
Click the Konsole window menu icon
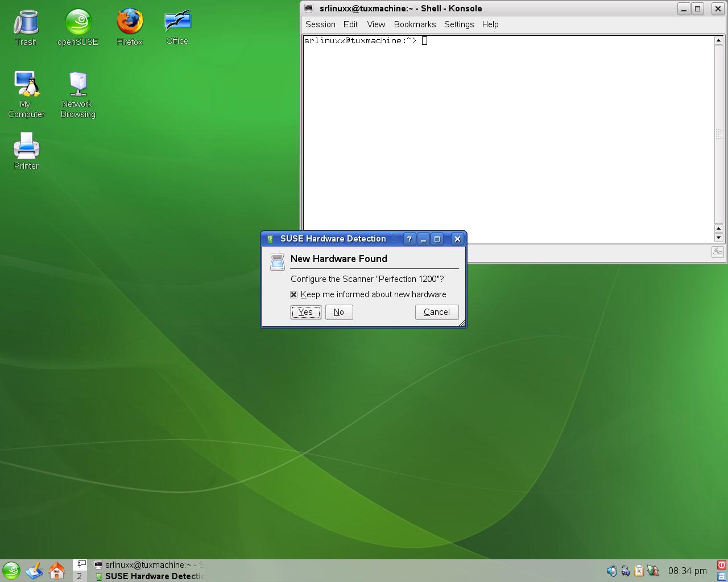[x=309, y=9]
